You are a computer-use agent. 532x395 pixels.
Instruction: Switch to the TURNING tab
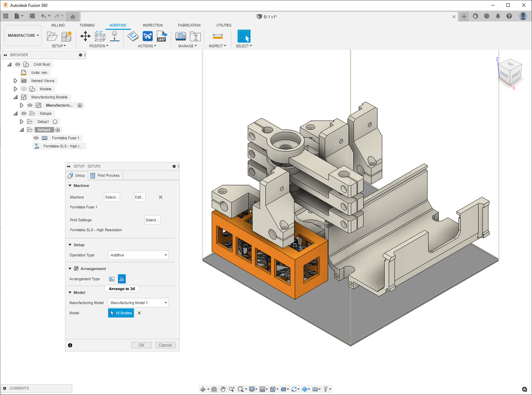[x=87, y=25]
